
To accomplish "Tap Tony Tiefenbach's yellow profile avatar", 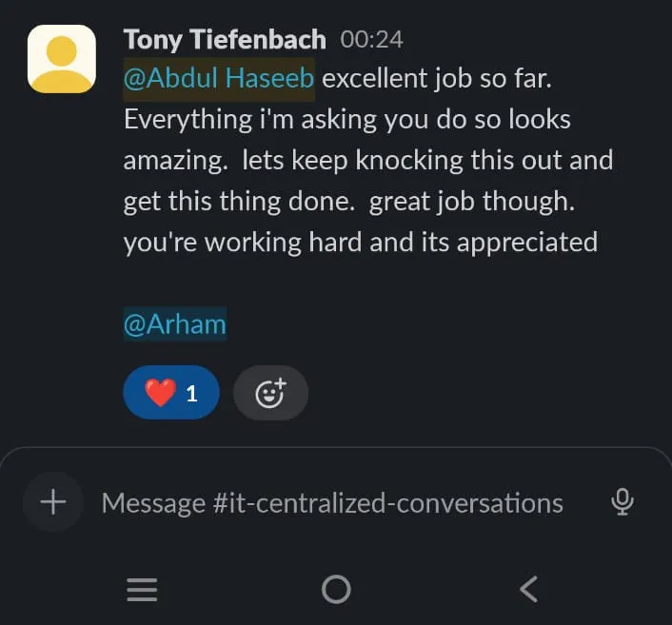I will 62,59.
